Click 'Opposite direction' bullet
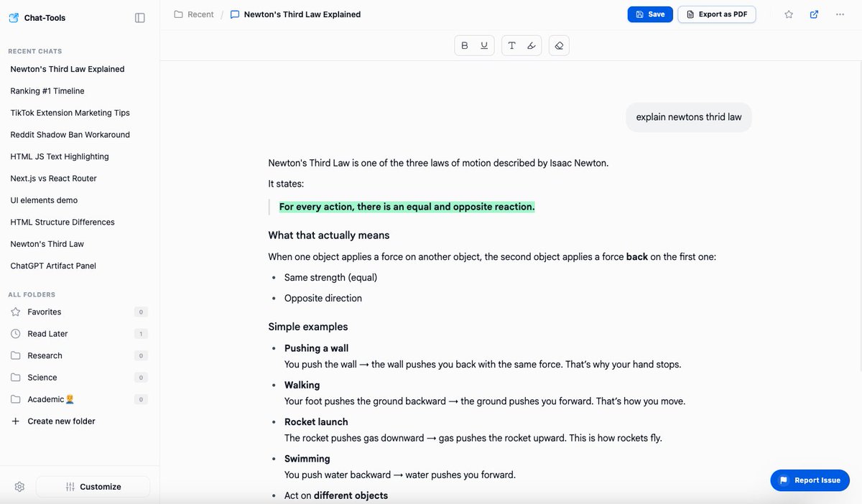 (x=323, y=298)
